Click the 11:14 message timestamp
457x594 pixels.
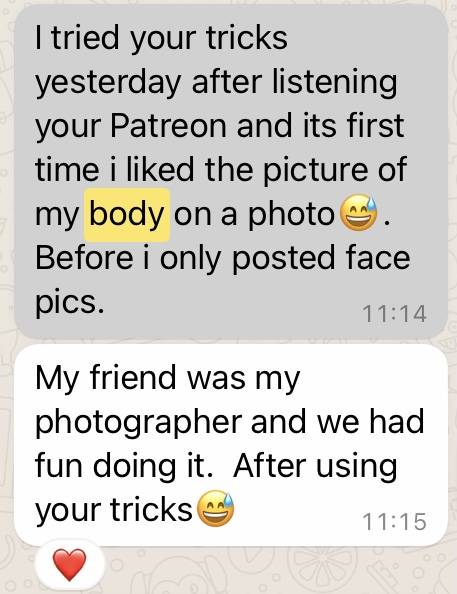394,314
